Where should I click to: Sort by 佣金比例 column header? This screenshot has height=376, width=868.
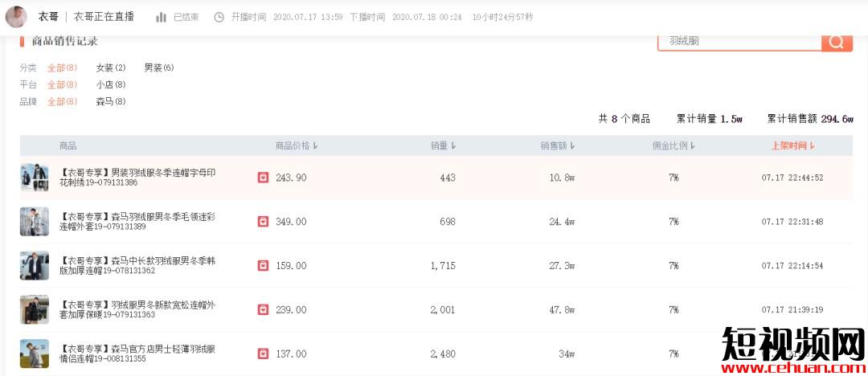[x=674, y=146]
